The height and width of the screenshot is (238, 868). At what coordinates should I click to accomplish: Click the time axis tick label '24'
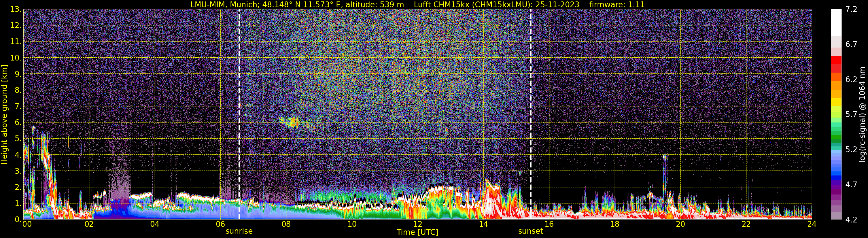tap(812, 224)
